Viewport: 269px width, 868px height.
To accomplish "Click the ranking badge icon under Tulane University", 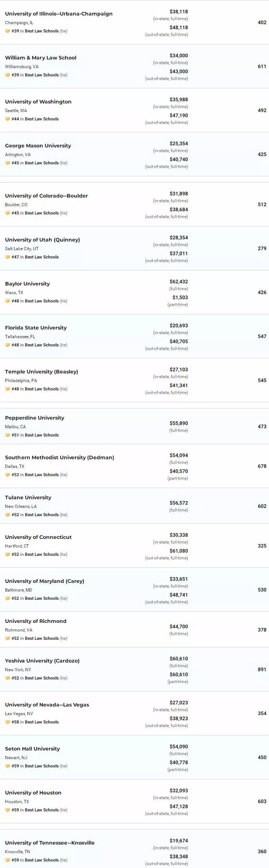I will point(8,515).
